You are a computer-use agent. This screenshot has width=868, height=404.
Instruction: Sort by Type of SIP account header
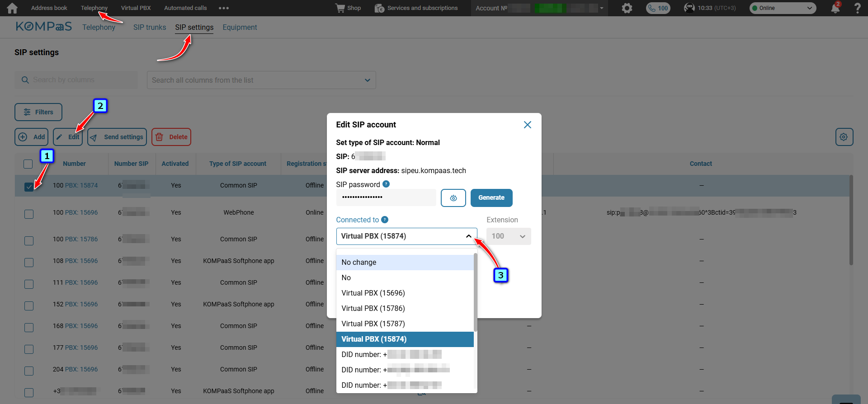click(x=238, y=164)
